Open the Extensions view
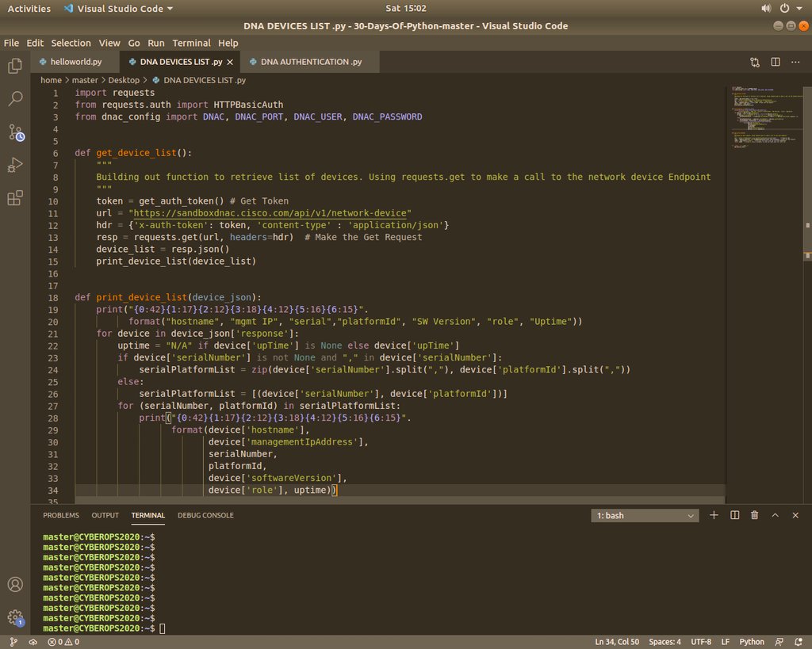 click(15, 197)
